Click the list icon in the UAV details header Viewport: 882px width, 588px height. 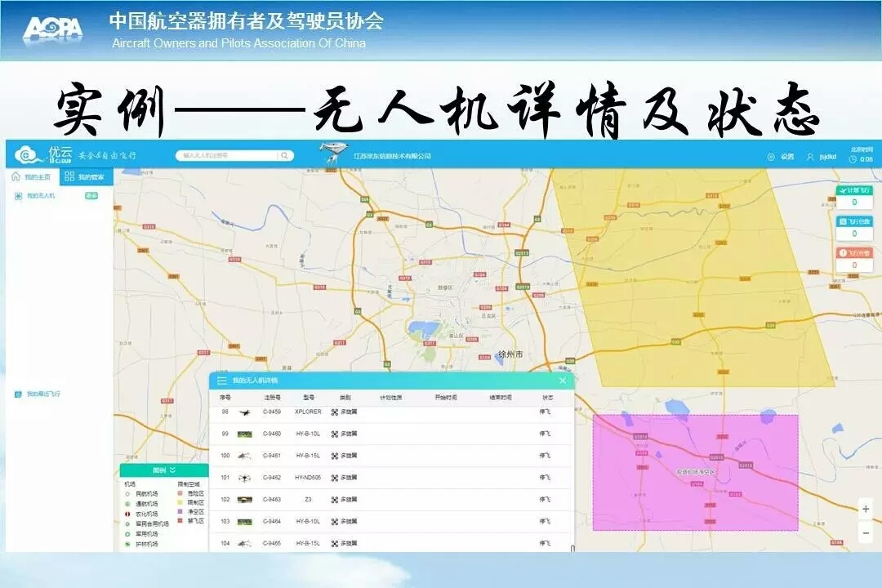[x=222, y=381]
